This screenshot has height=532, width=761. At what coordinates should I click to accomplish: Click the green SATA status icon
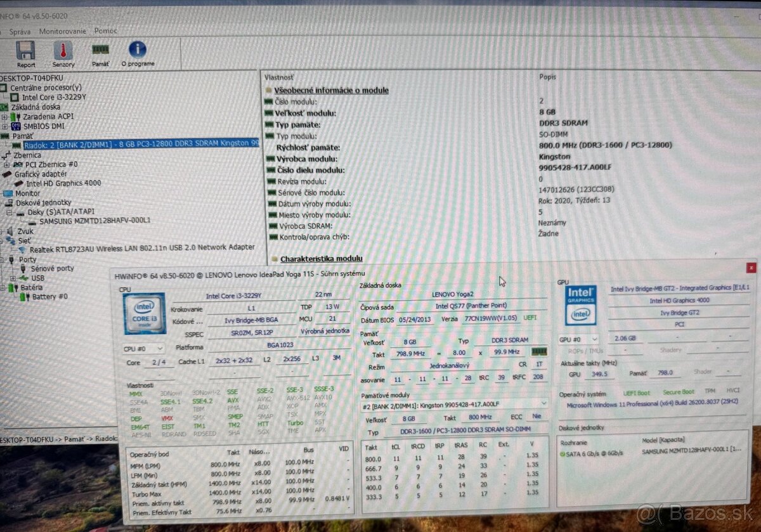tap(562, 453)
